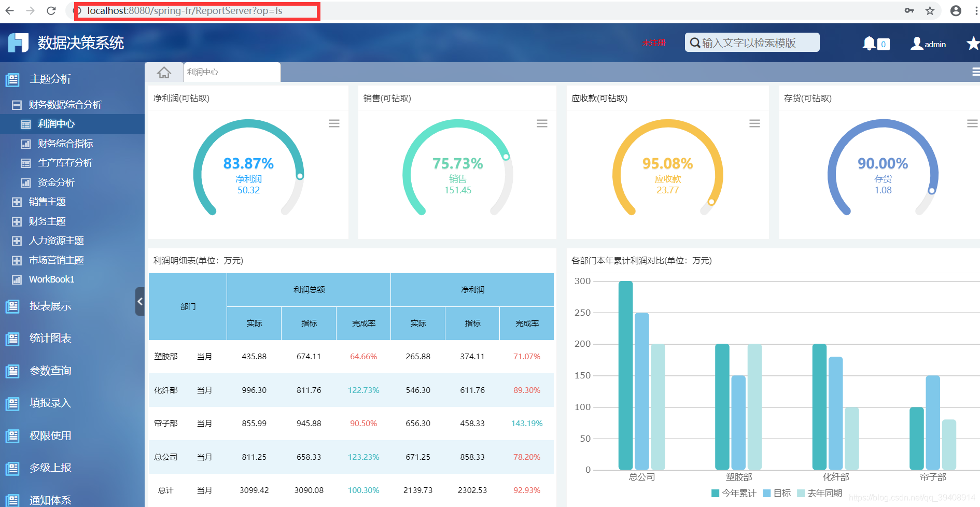980x507 pixels.
Task: Expand the 销售主题 tree folder
Action: pyautogui.click(x=17, y=202)
